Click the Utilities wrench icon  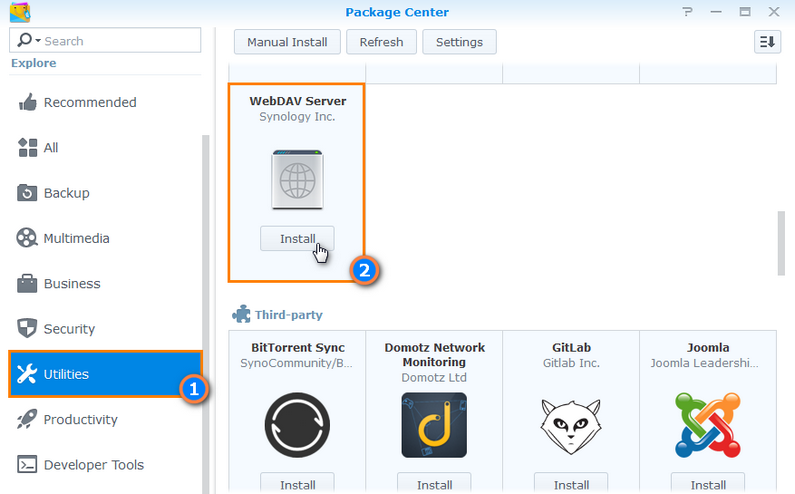click(27, 374)
